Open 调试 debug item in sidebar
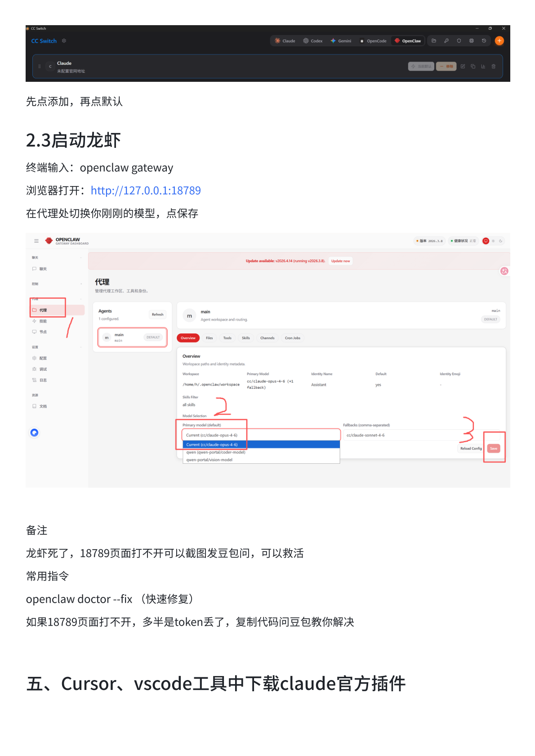Screen dimensions: 535x756 [43, 369]
